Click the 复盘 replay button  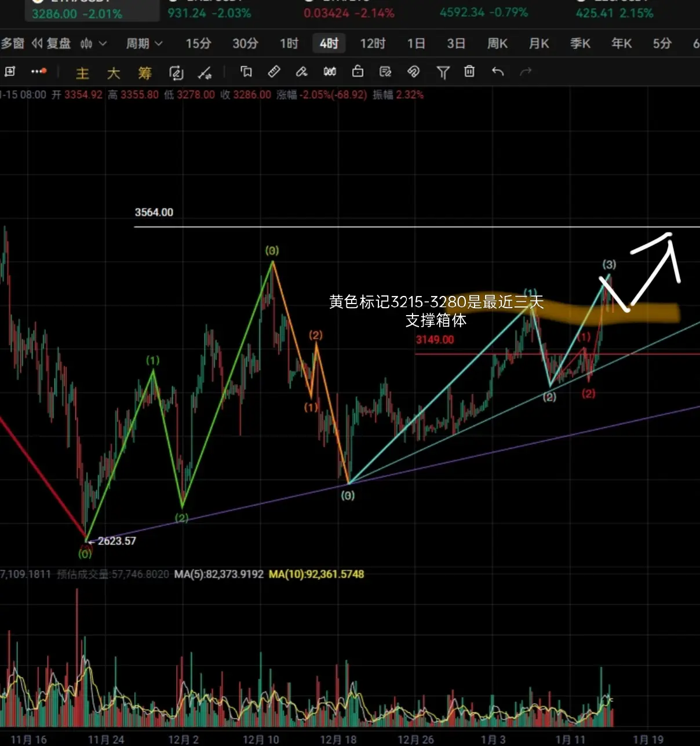tap(52, 43)
